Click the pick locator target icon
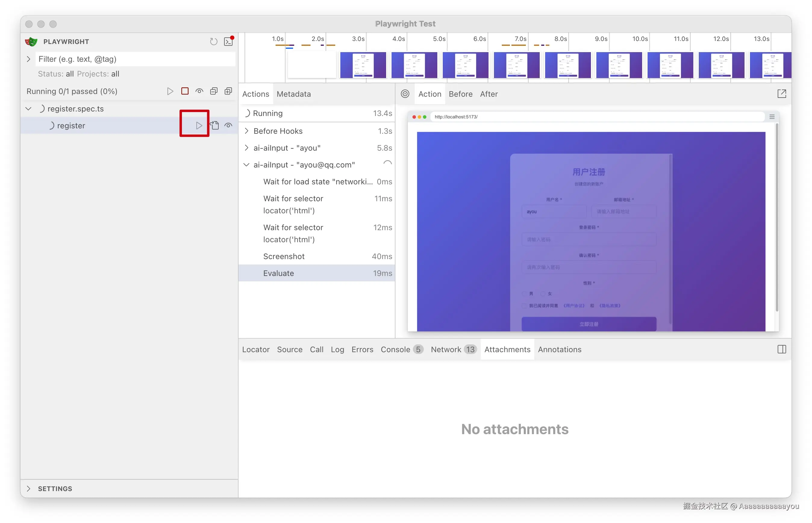812x523 pixels. 405,94
